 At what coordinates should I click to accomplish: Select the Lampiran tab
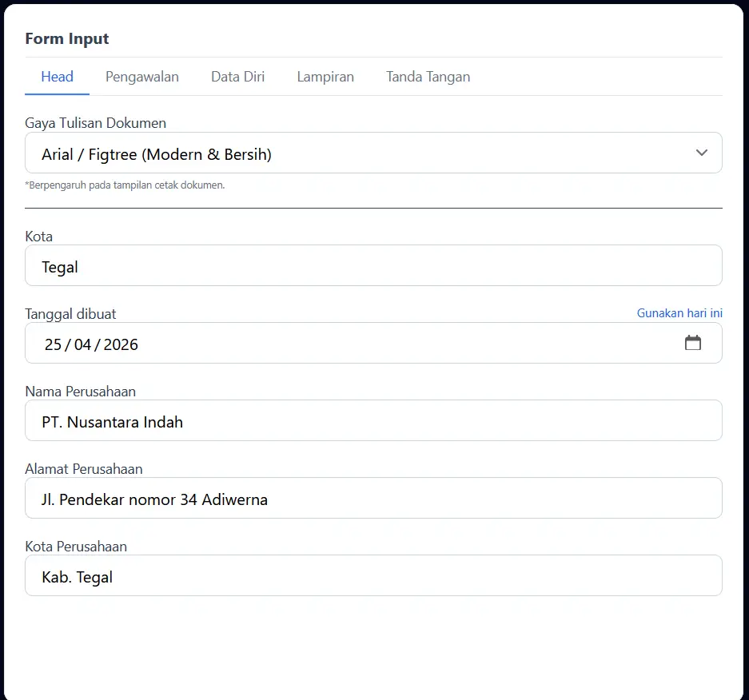pyautogui.click(x=325, y=77)
